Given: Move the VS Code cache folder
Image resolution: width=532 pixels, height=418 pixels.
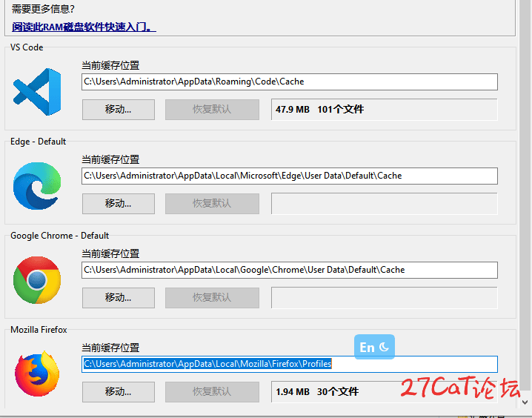Looking at the screenshot, I should click(x=119, y=110).
